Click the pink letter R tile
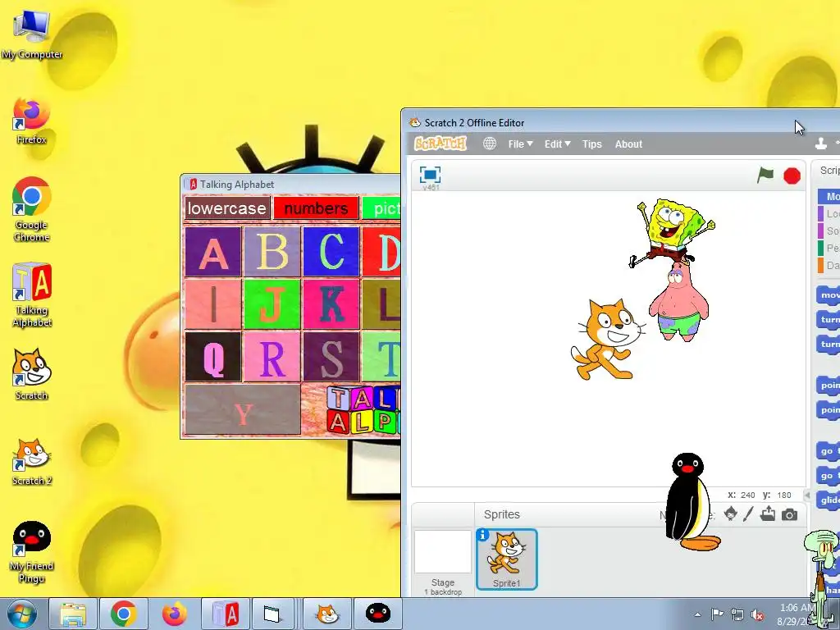Image resolution: width=840 pixels, height=630 pixels. 272,357
